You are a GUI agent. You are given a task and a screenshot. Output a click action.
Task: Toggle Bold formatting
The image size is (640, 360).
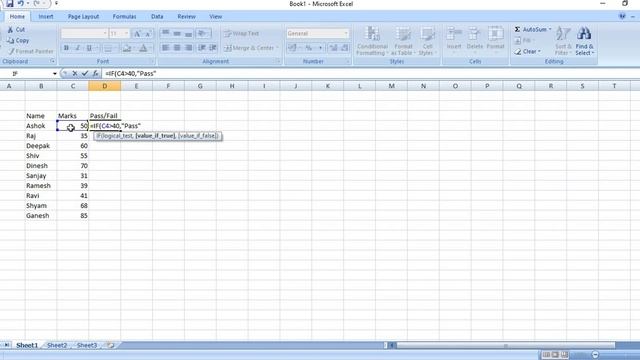click(66, 48)
